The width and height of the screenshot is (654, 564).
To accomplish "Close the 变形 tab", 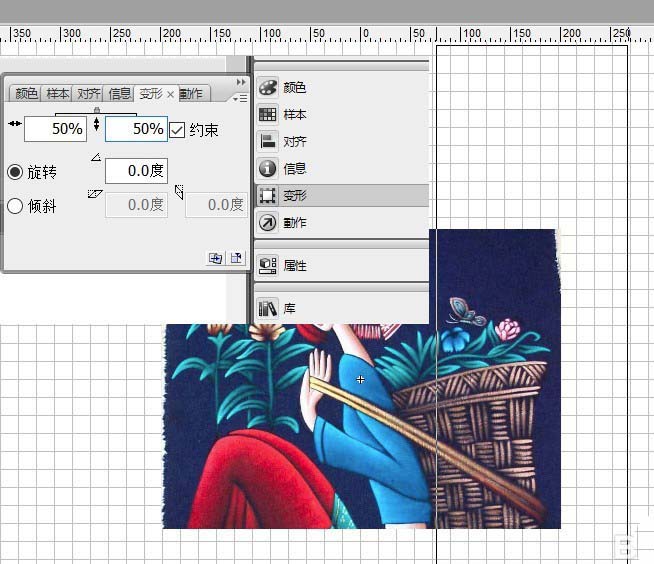I will pos(170,95).
